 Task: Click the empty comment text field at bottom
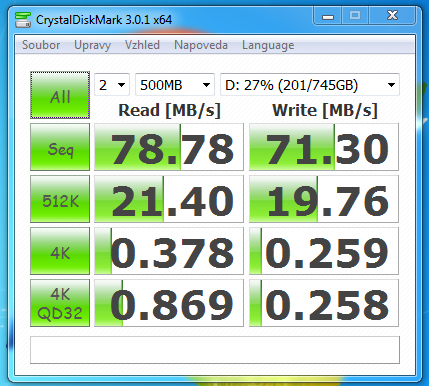tap(215, 350)
